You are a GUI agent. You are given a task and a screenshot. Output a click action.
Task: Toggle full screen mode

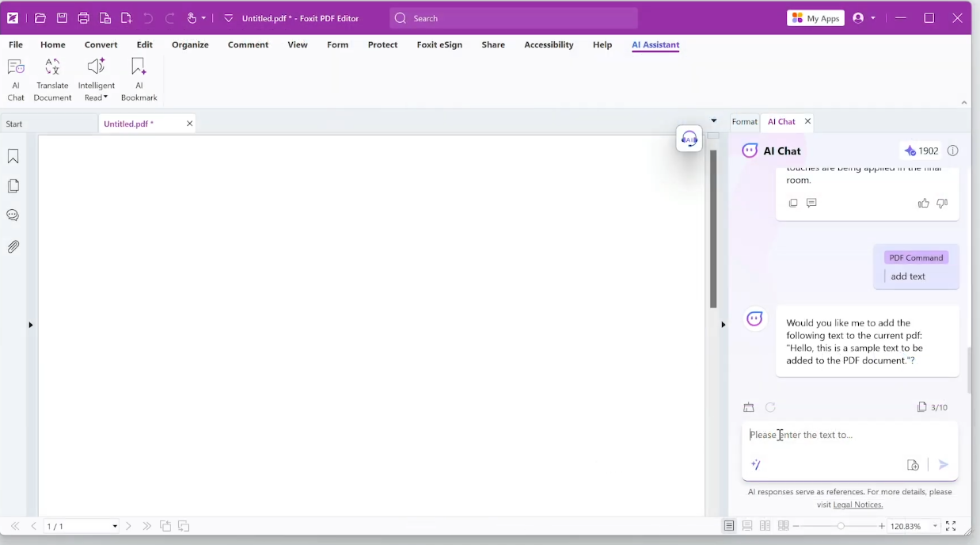click(951, 526)
